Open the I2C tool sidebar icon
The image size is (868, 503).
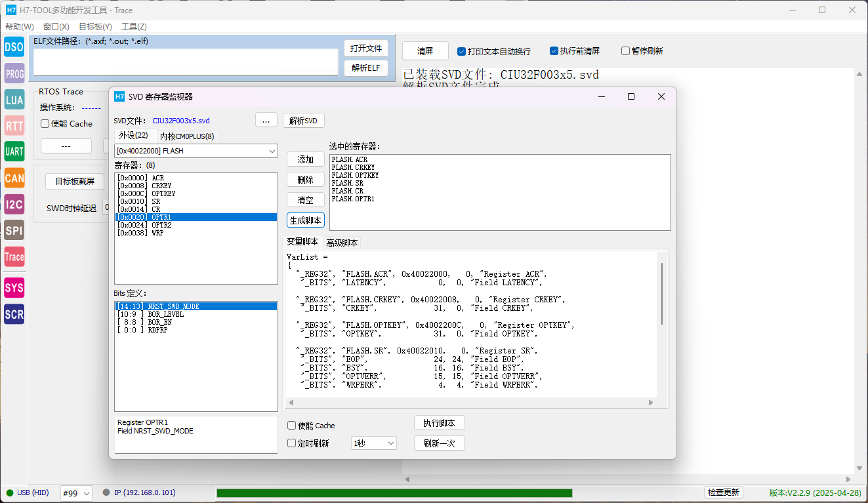pos(14,204)
